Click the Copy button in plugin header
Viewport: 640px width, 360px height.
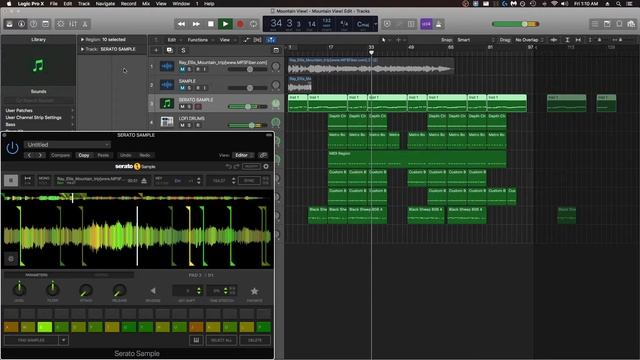pos(84,155)
